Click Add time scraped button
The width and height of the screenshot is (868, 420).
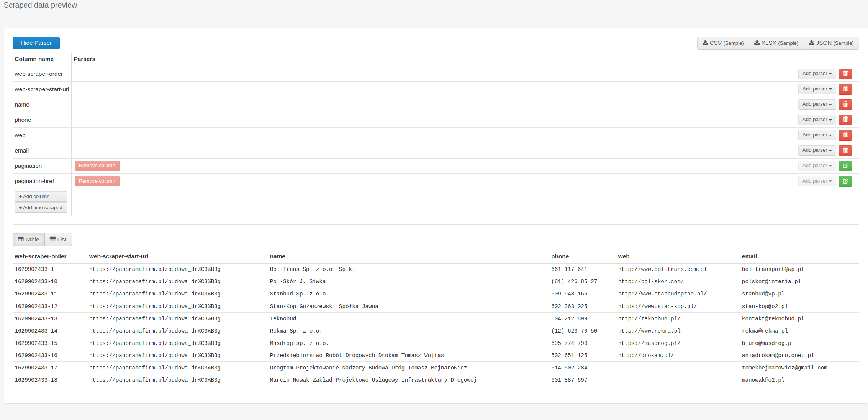tap(41, 208)
